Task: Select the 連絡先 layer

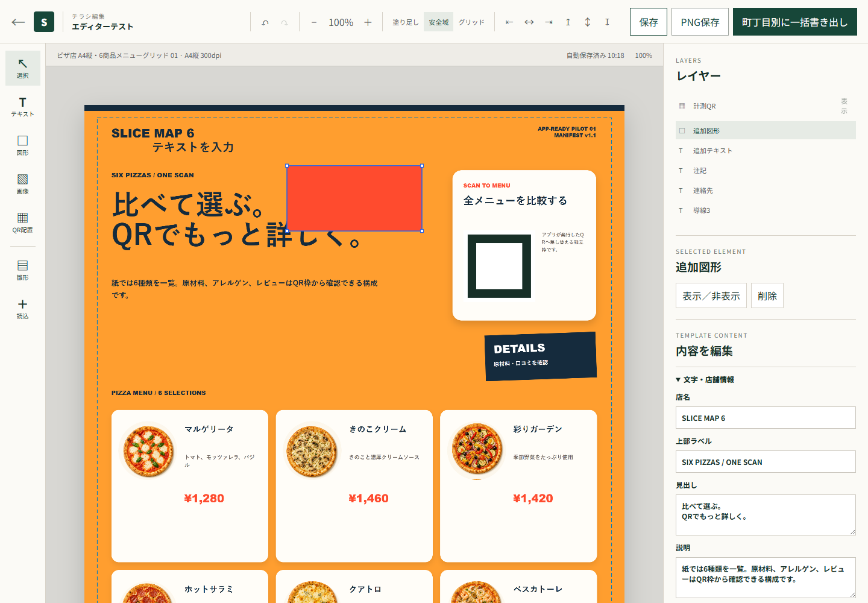Action: (766, 191)
